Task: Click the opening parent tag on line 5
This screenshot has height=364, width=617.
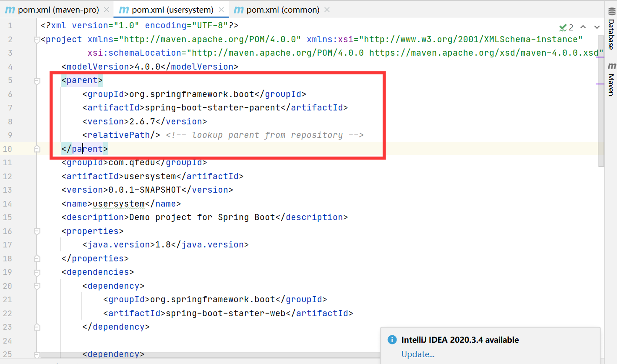Action: pyautogui.click(x=82, y=81)
